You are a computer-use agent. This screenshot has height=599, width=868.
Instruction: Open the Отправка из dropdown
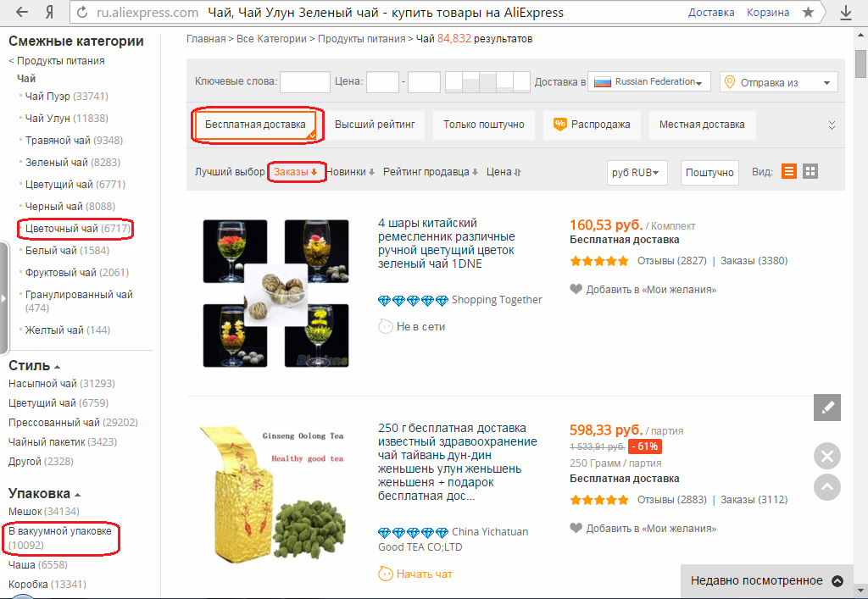[x=778, y=82]
